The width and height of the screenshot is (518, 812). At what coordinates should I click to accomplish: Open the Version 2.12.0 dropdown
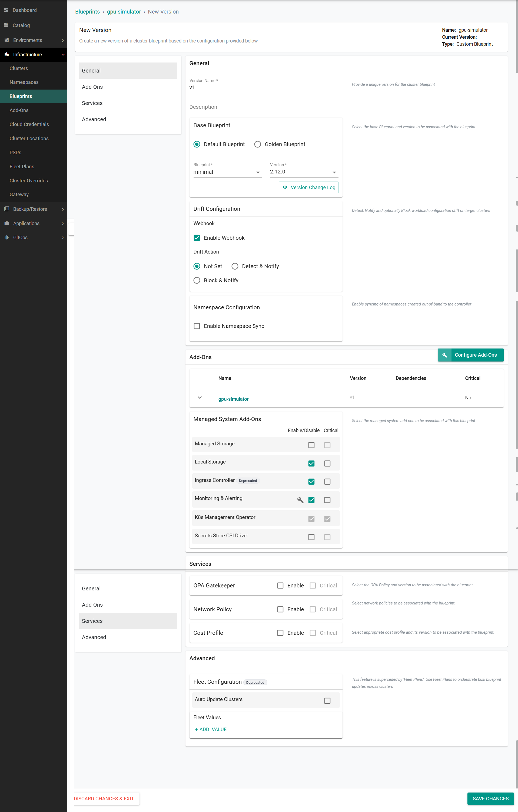point(304,172)
